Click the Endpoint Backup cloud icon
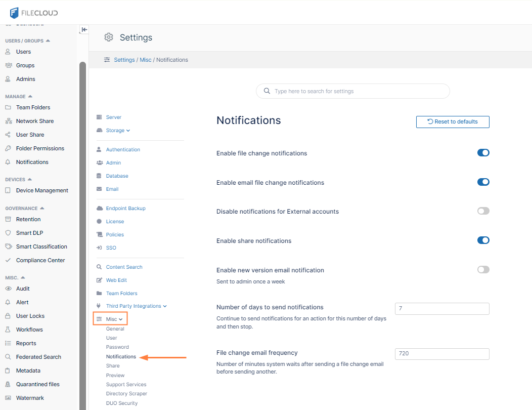 tap(100, 208)
